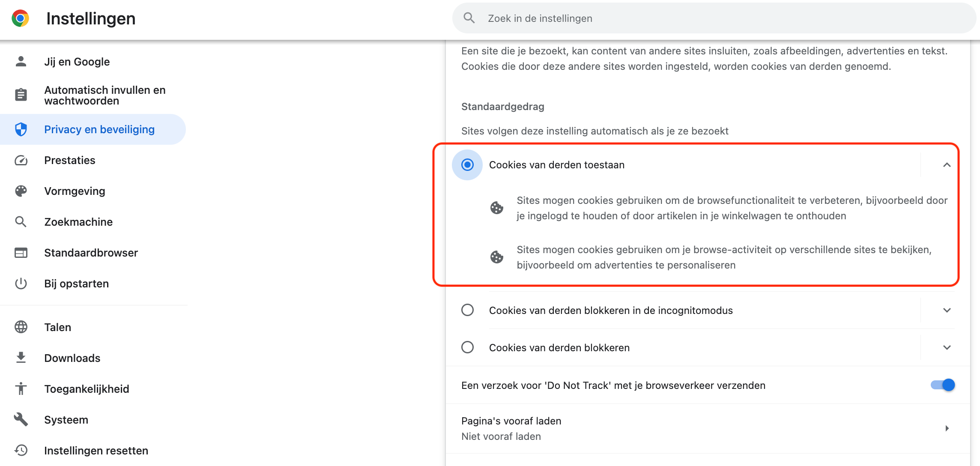
Task: Select Cookies van derden blokkeren in incognitomodus
Action: (x=467, y=310)
